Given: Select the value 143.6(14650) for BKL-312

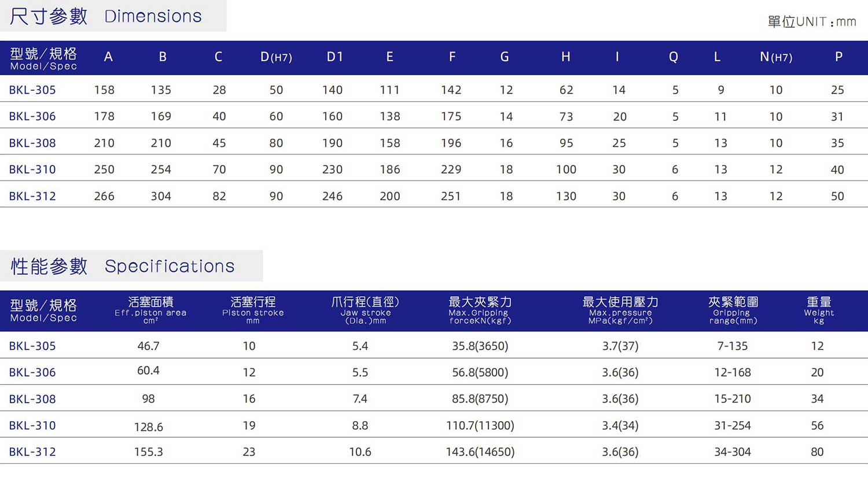Looking at the screenshot, I should click(x=478, y=452).
